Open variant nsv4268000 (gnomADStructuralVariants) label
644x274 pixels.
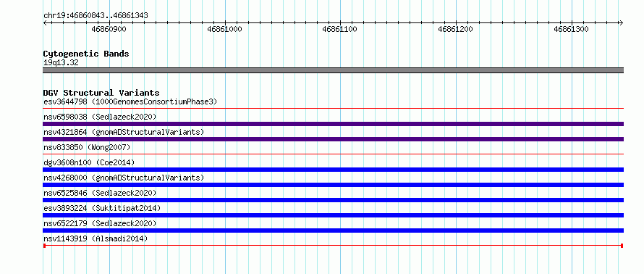coord(124,178)
